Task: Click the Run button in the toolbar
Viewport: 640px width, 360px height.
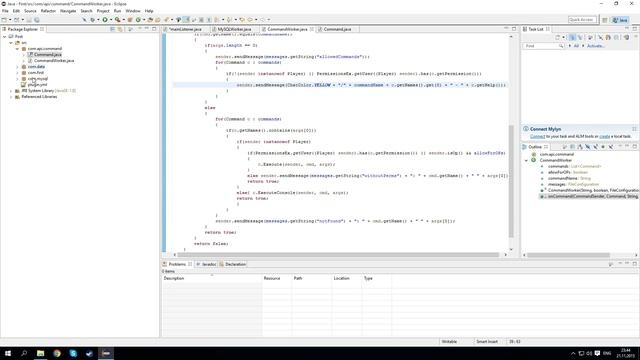Action: point(105,20)
